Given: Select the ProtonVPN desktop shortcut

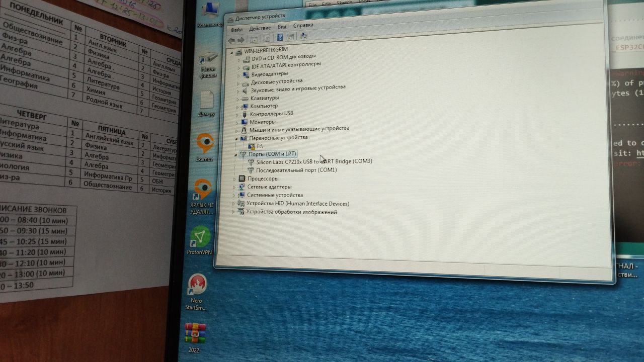Looking at the screenshot, I should [200, 241].
